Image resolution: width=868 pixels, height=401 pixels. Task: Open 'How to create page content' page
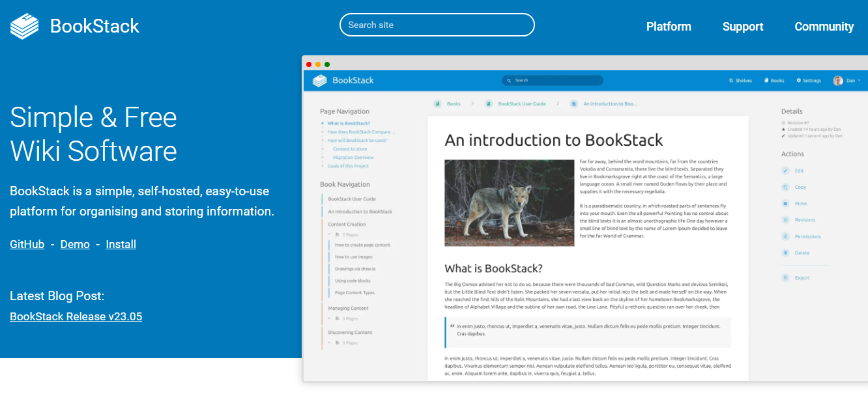point(362,245)
